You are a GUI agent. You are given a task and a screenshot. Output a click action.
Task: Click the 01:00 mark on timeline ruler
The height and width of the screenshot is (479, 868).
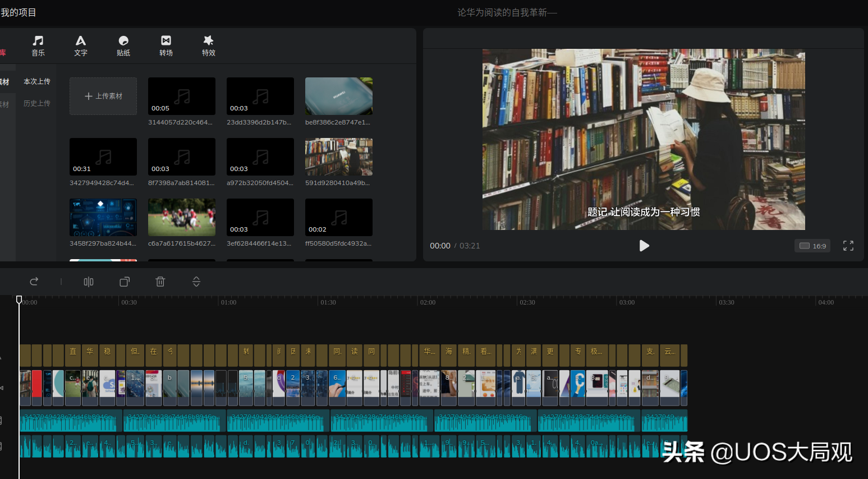[x=228, y=302]
